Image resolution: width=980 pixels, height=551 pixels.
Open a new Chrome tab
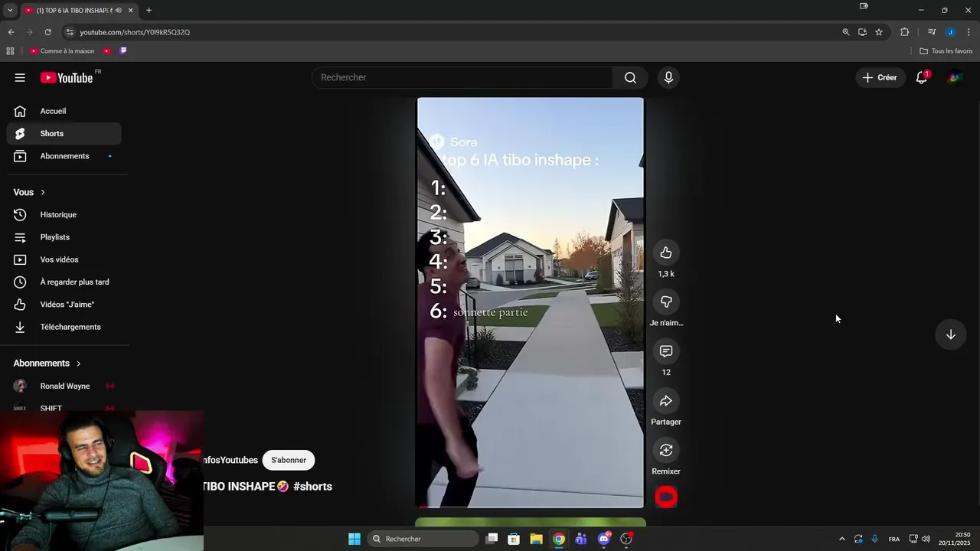coord(149,11)
